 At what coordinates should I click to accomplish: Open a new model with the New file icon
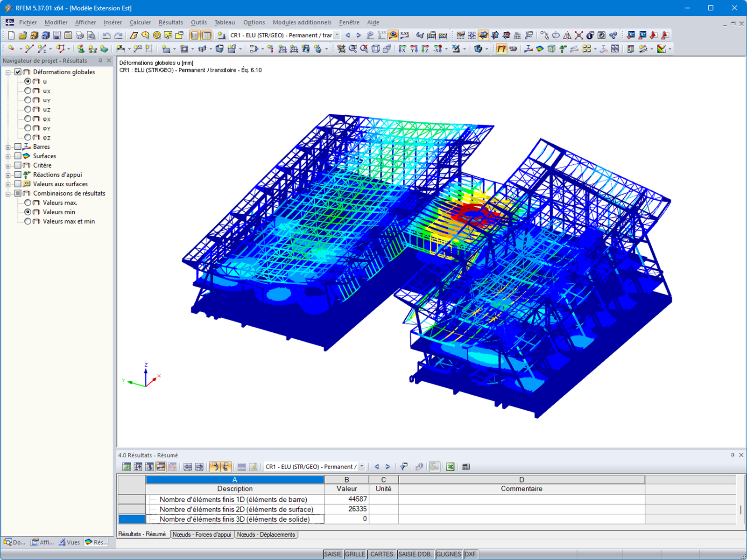coord(10,35)
